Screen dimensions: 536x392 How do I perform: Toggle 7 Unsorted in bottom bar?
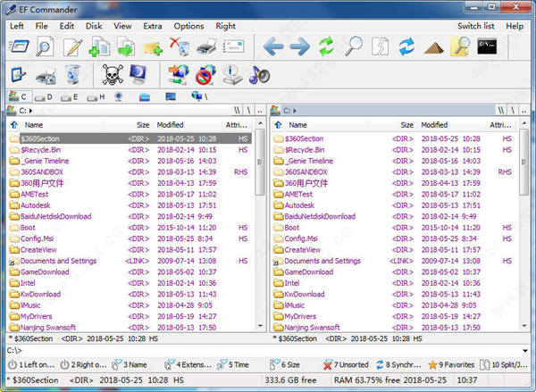[x=348, y=364]
